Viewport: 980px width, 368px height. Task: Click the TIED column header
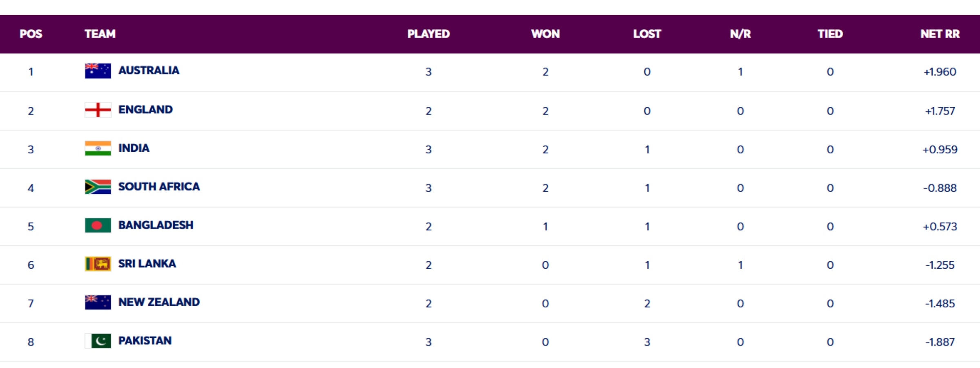coord(830,34)
